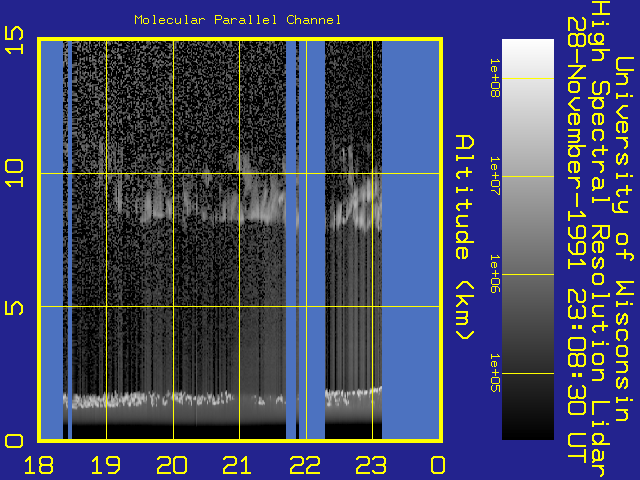Click the '1e+05' colorbar tick label
The image size is (640, 480).
[x=495, y=373]
